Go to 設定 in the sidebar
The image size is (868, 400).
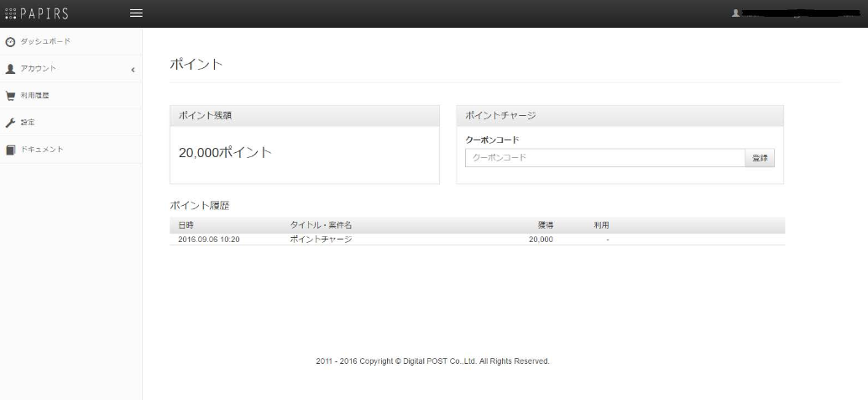[x=28, y=123]
